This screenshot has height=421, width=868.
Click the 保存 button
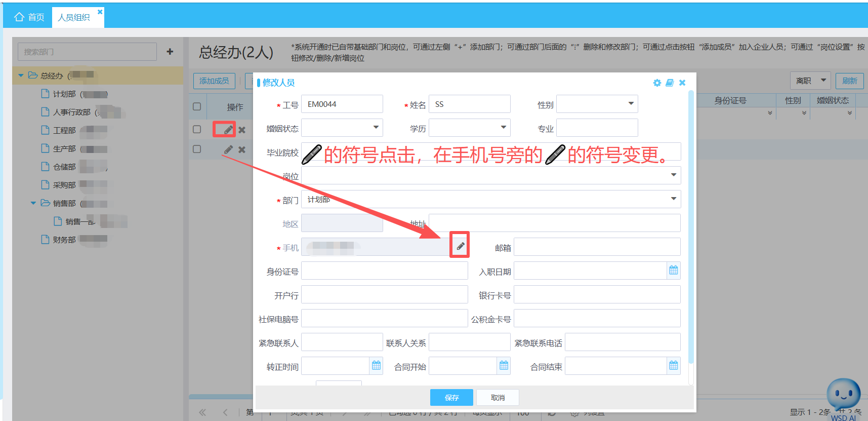[451, 398]
